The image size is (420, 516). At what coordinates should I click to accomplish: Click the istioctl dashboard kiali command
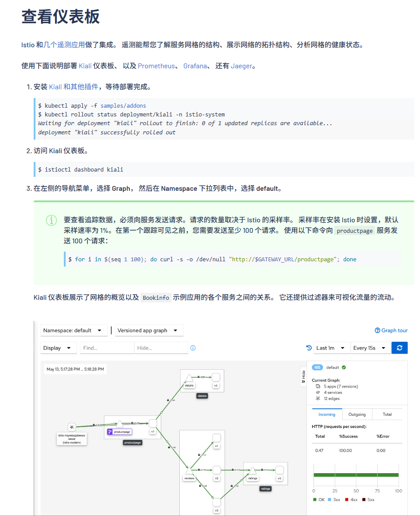[x=84, y=169]
